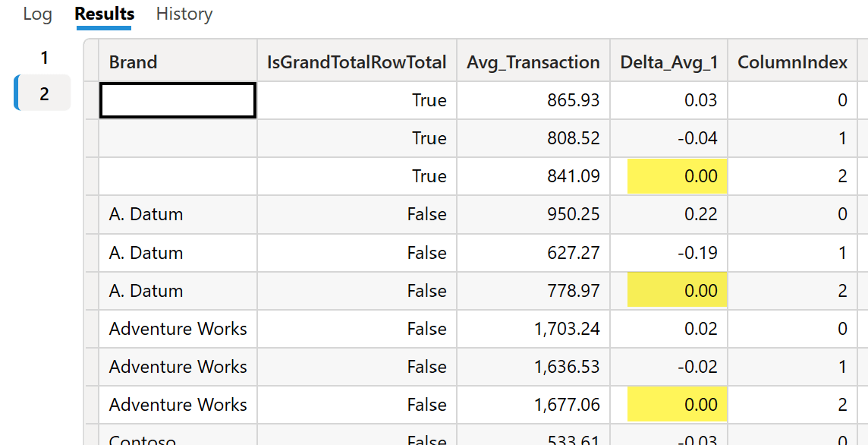
Task: Click the IsGrandTotalRowTotal column header
Action: point(357,62)
